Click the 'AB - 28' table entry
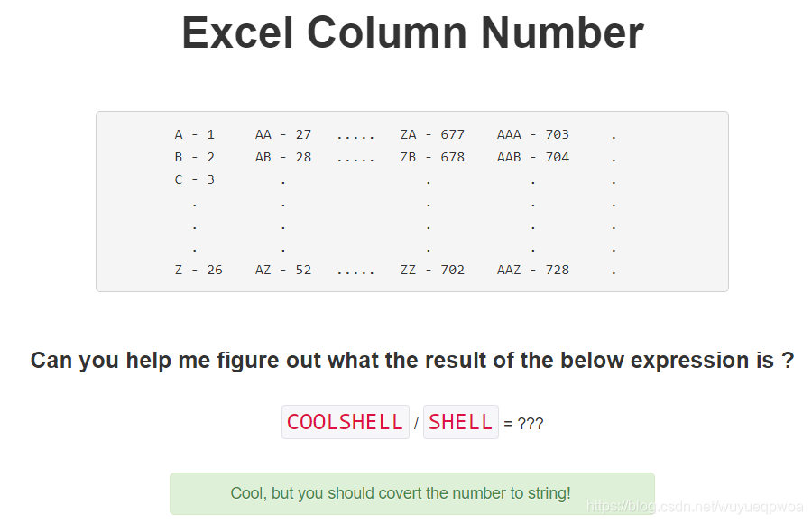The height and width of the screenshot is (523, 812). click(x=283, y=158)
